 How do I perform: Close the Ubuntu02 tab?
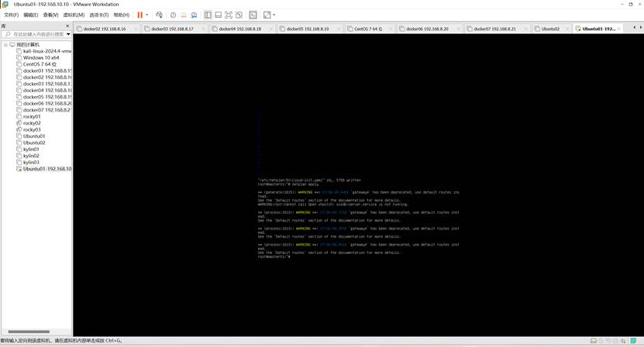[567, 29]
